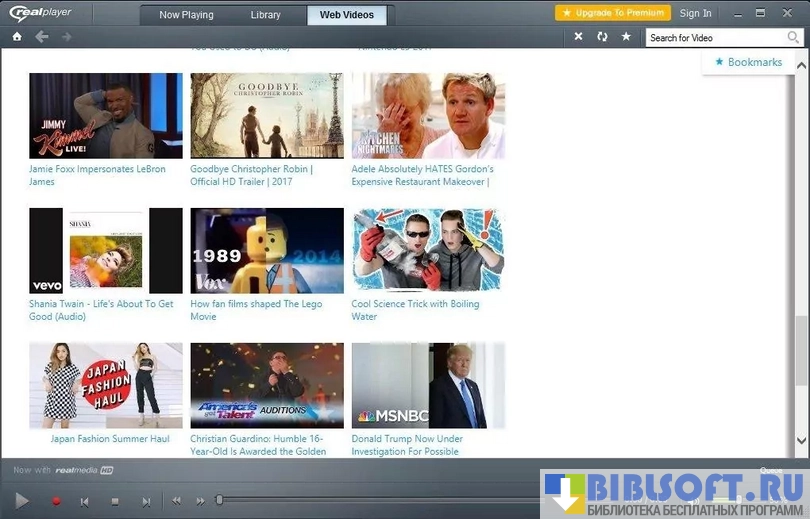Click the Search for Video field
The image size is (810, 519).
[715, 38]
